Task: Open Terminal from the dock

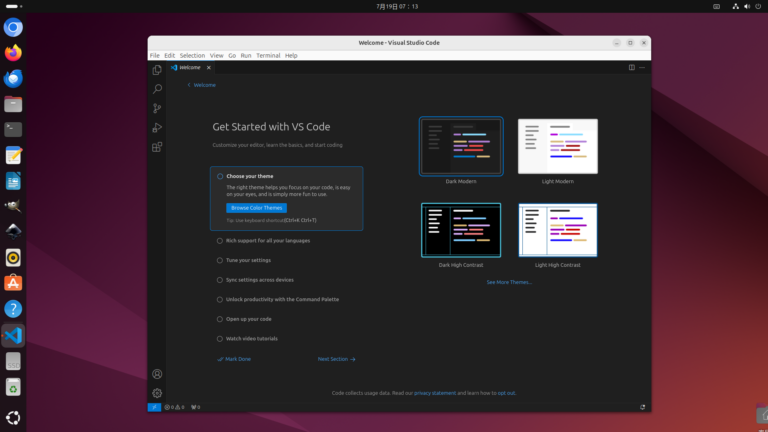Action: click(x=13, y=130)
